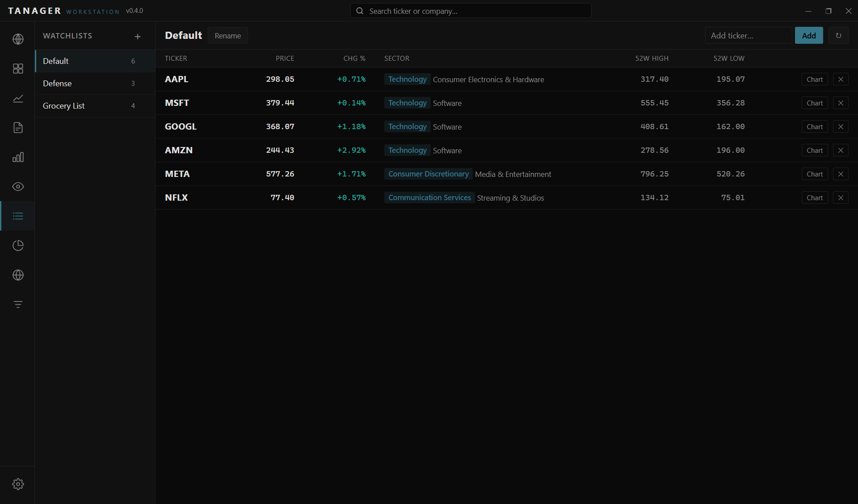The image size is (858, 504).
Task: Click the CHG % column header
Action: point(354,59)
